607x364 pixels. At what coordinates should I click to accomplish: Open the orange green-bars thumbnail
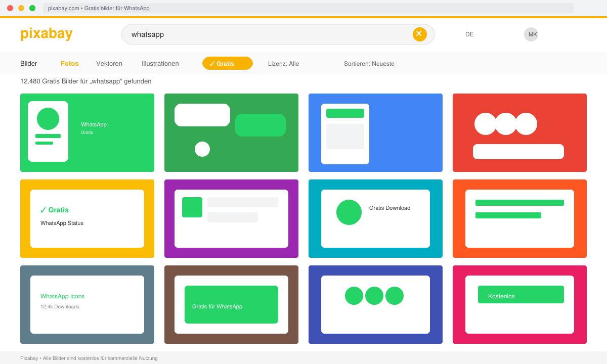pyautogui.click(x=519, y=218)
